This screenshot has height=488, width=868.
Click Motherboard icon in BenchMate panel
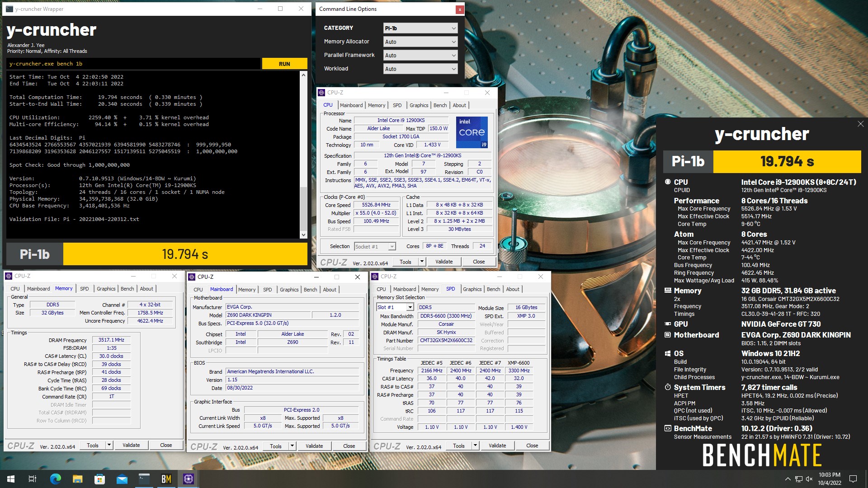pyautogui.click(x=668, y=335)
